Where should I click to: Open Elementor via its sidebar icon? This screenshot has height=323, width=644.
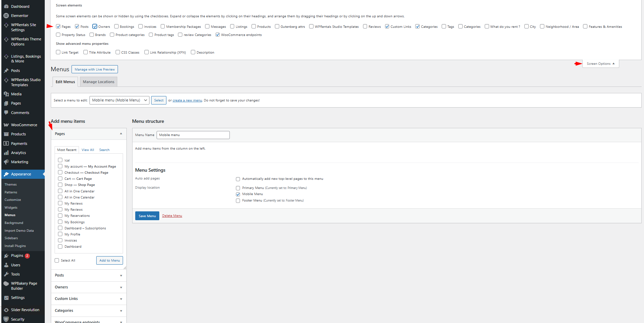(6, 16)
